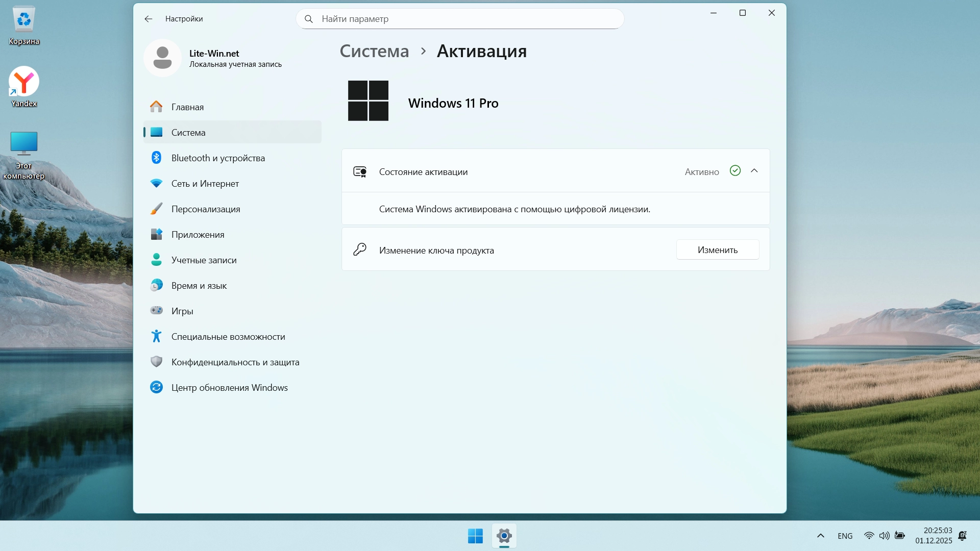Open Windows Start button on taskbar

[475, 536]
